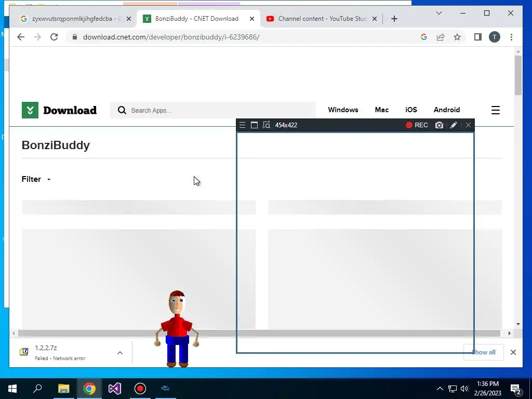
Task: Click the vertical scrollbar thumb
Action: point(518,75)
